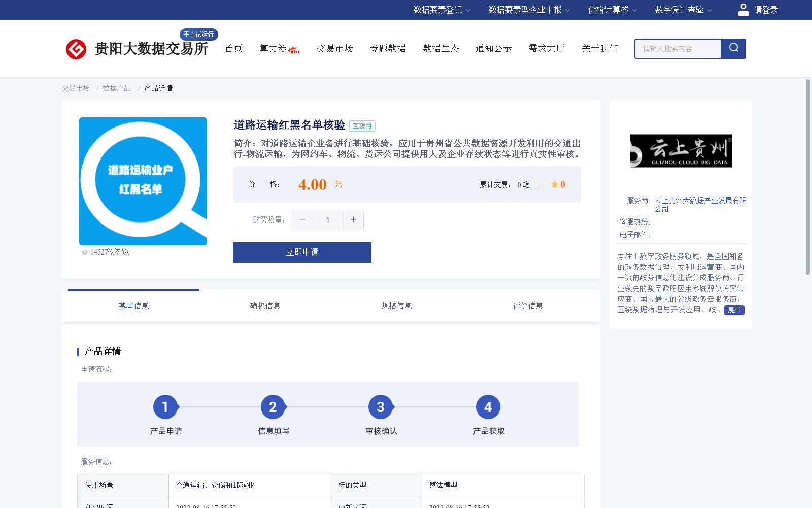Click the 14527次浏览 view count
The width and height of the screenshot is (812, 508).
(110, 252)
